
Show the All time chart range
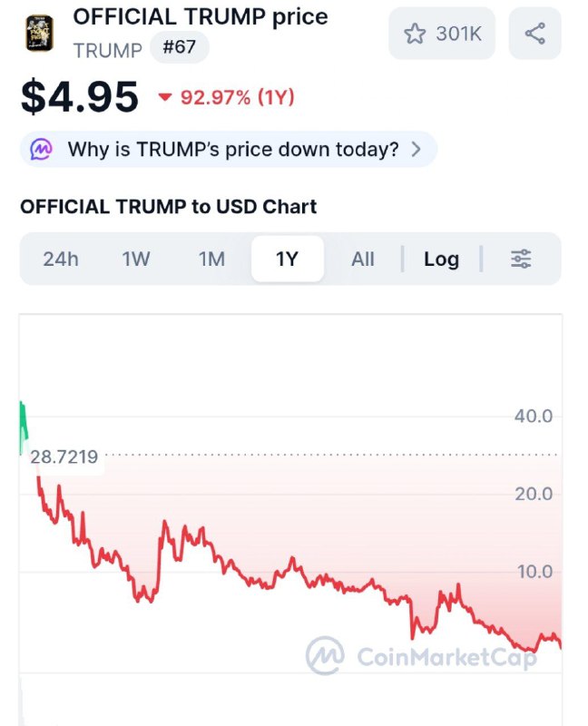(363, 259)
